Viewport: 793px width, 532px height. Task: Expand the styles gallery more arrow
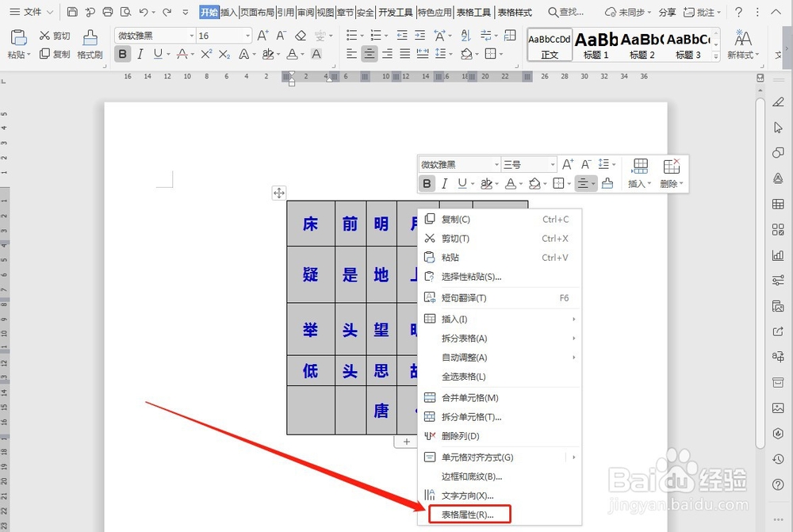[x=716, y=56]
